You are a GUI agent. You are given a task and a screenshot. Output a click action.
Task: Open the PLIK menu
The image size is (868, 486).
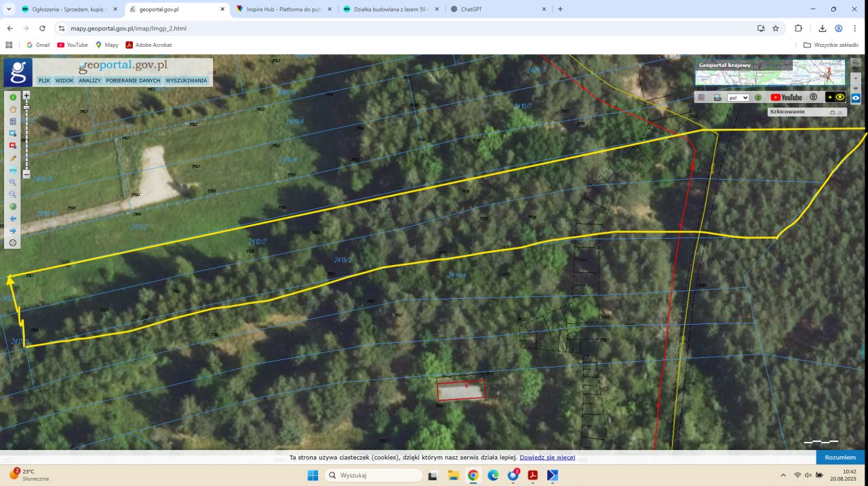click(44, 80)
